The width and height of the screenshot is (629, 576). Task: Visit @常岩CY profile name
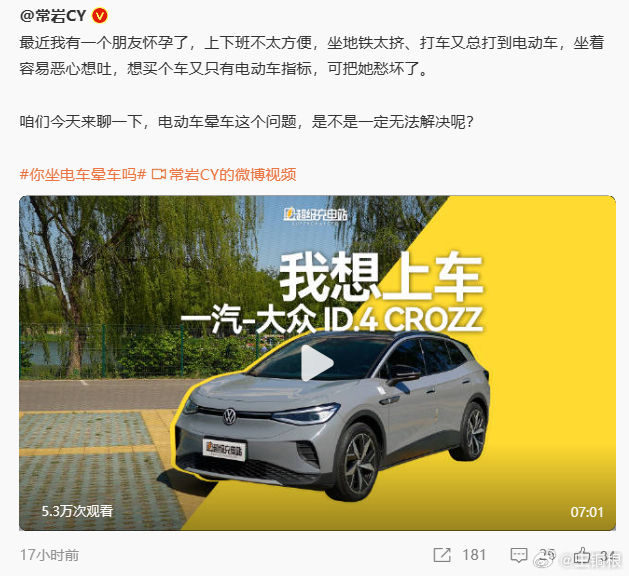(53, 16)
